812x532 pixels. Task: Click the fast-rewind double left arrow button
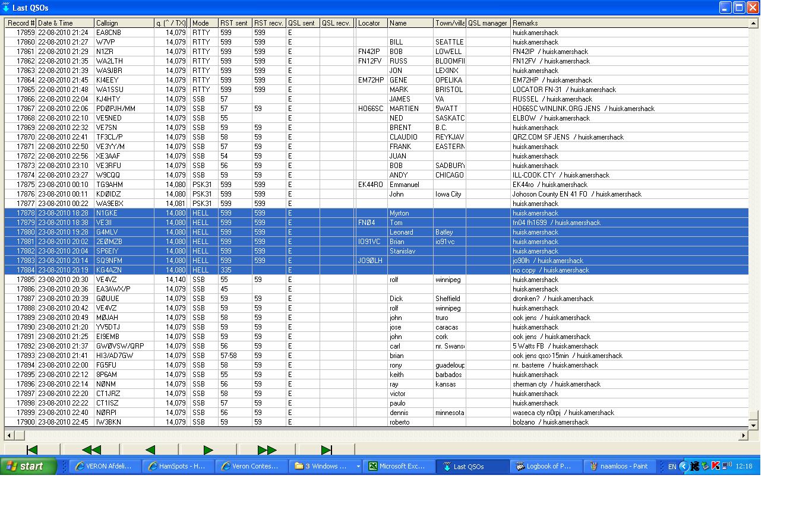(x=91, y=450)
